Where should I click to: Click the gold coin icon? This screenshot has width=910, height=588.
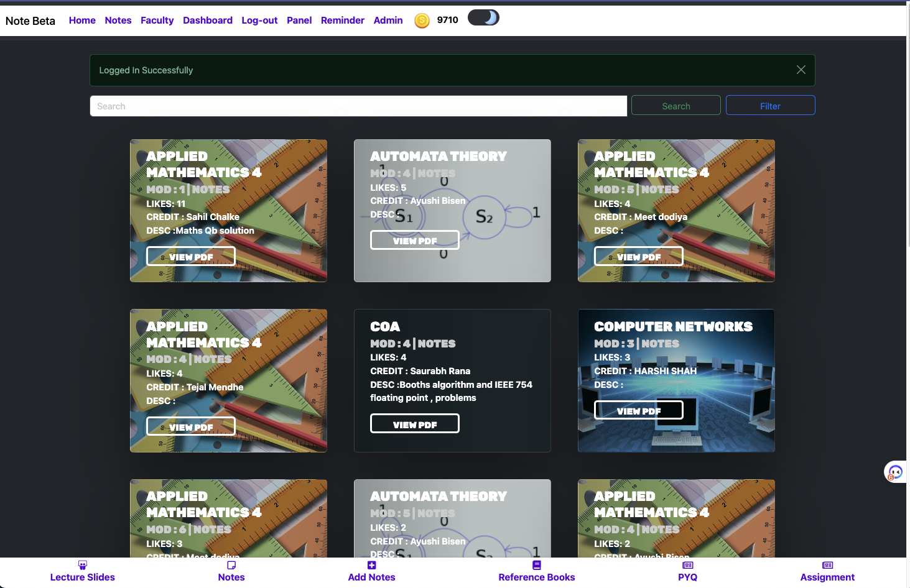coord(422,21)
